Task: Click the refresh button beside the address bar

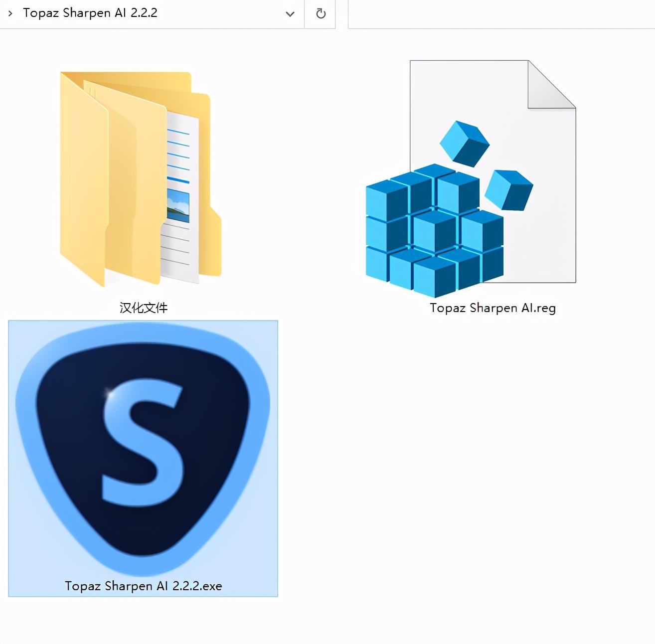Action: pyautogui.click(x=321, y=13)
